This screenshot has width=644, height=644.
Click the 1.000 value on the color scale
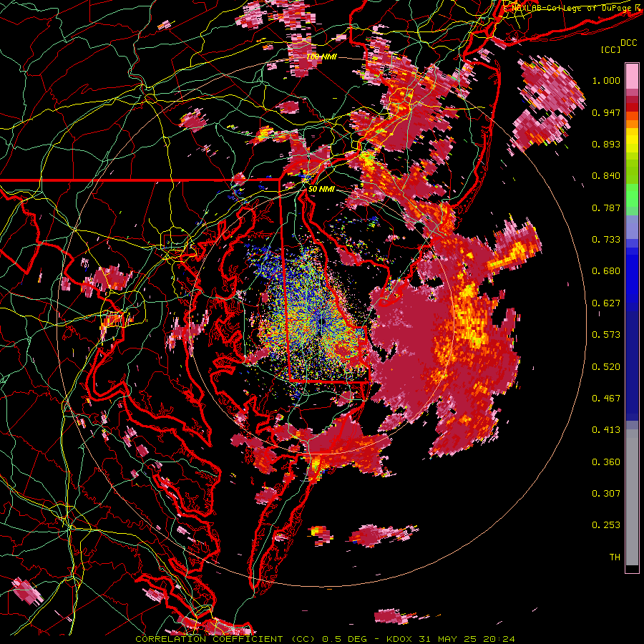[606, 80]
